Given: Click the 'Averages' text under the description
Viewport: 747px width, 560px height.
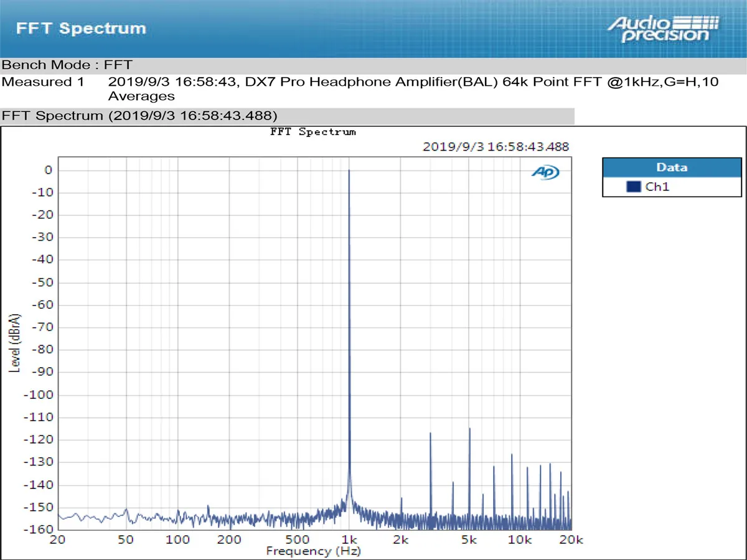Looking at the screenshot, I should (141, 96).
